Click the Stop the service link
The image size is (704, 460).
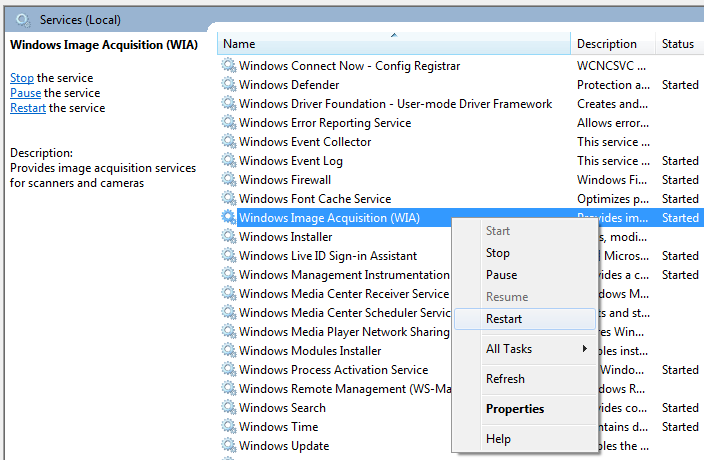click(x=22, y=78)
